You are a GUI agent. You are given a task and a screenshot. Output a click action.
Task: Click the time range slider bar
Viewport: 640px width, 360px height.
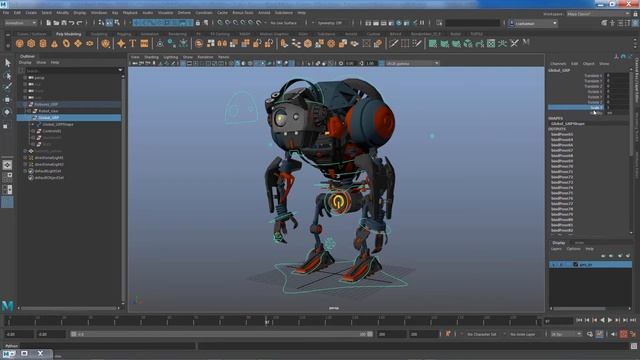[x=222, y=334]
